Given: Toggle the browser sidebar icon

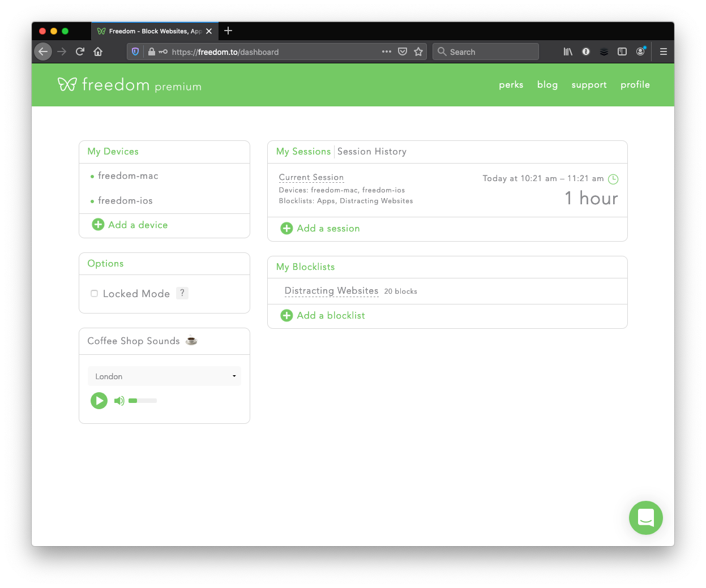Looking at the screenshot, I should [x=622, y=51].
